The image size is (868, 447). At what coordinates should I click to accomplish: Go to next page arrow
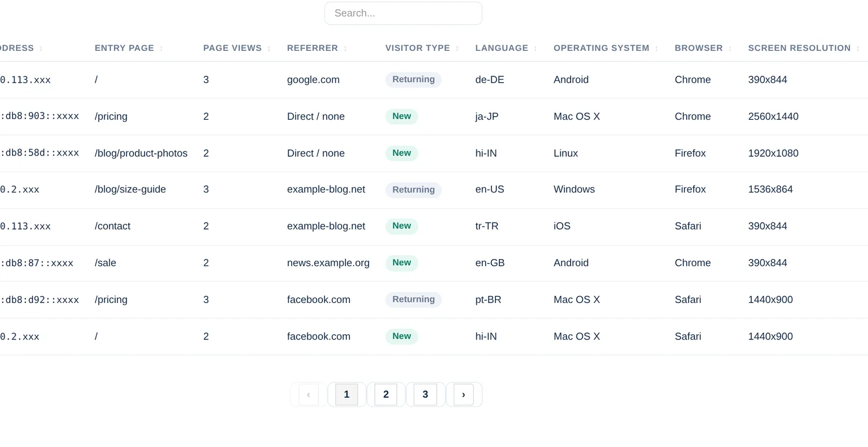click(x=464, y=394)
